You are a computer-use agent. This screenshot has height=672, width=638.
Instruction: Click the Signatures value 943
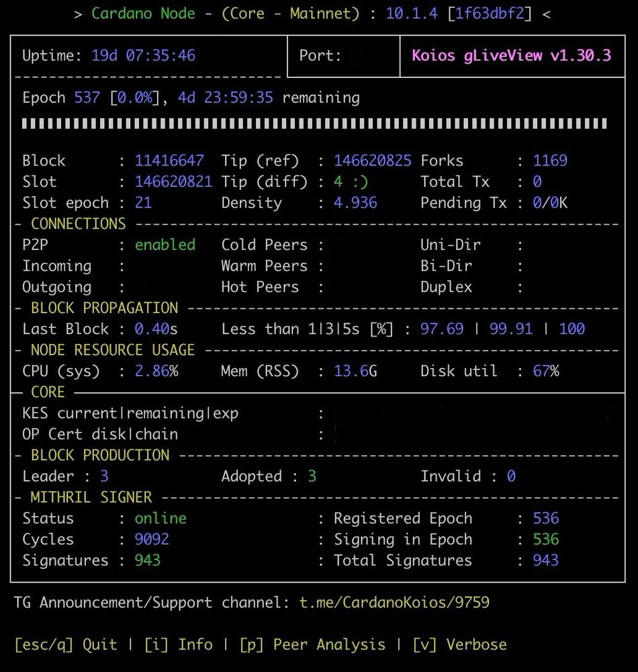[147, 559]
